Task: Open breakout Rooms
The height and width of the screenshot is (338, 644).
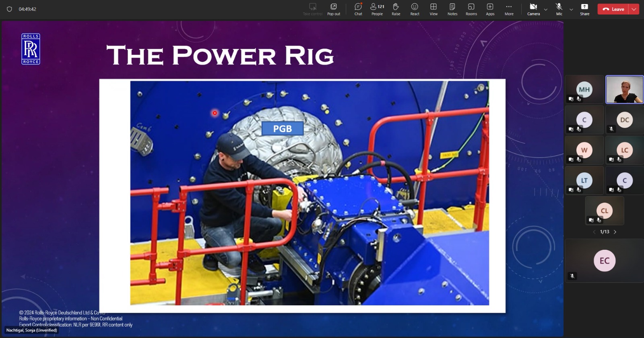Action: pos(471,9)
